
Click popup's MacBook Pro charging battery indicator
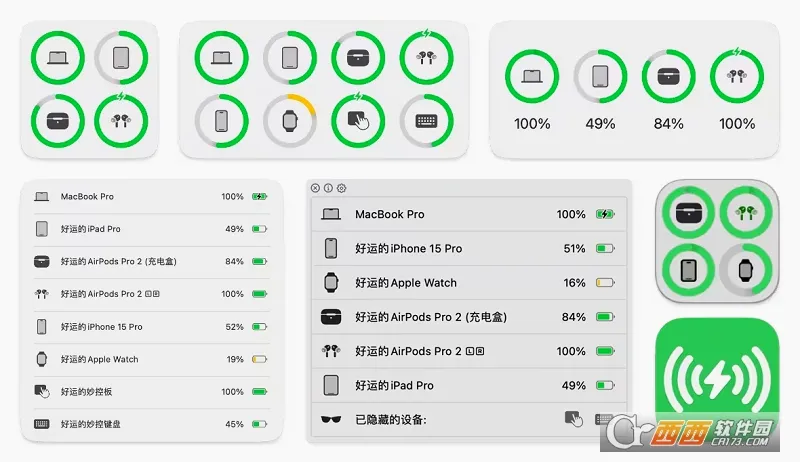click(x=605, y=214)
